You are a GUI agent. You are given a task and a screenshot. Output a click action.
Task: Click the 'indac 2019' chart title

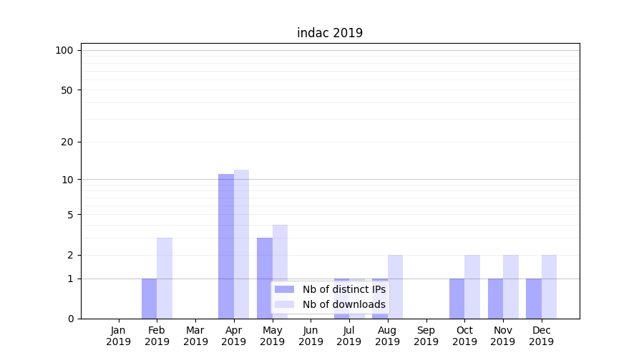coord(330,33)
